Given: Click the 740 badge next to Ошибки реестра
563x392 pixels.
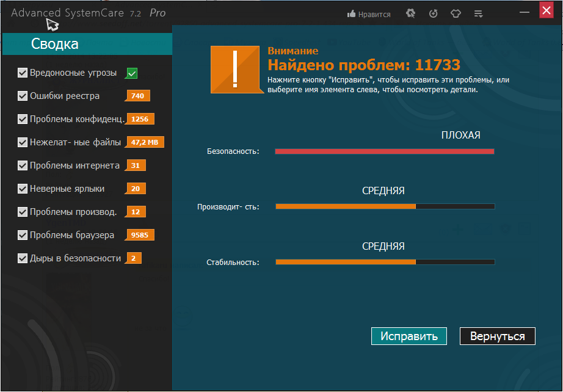Looking at the screenshot, I should pyautogui.click(x=137, y=96).
